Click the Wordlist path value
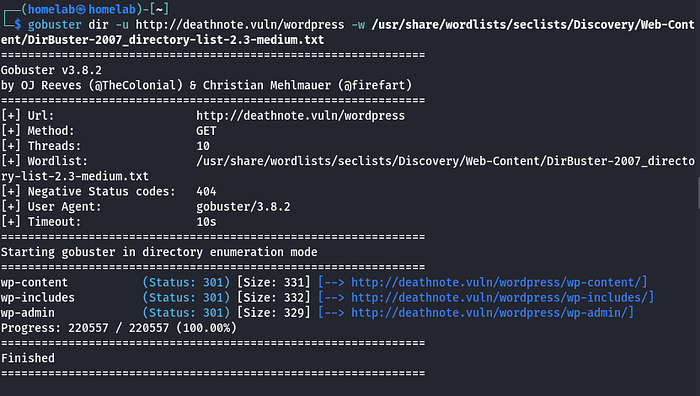The width and height of the screenshot is (700, 396). (x=445, y=161)
